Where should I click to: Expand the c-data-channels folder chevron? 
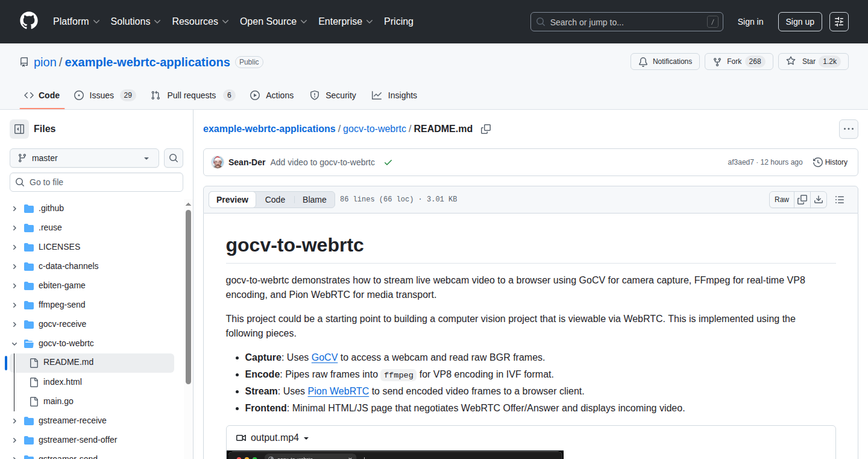[14, 266]
